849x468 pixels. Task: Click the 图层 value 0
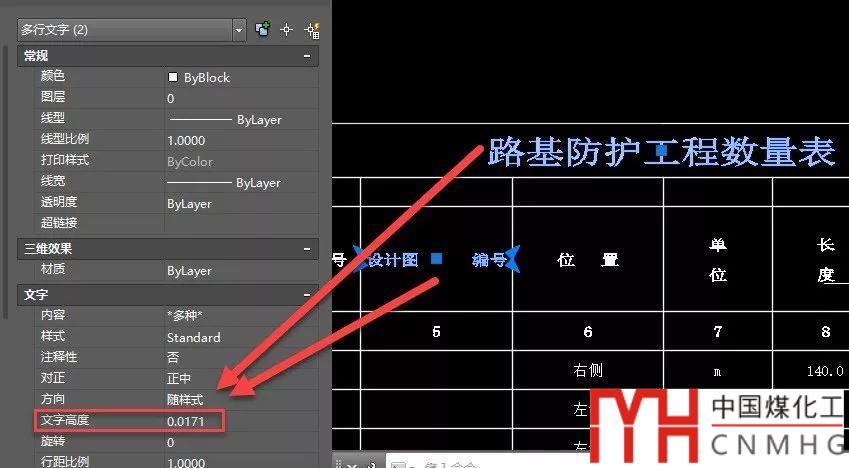click(x=241, y=98)
